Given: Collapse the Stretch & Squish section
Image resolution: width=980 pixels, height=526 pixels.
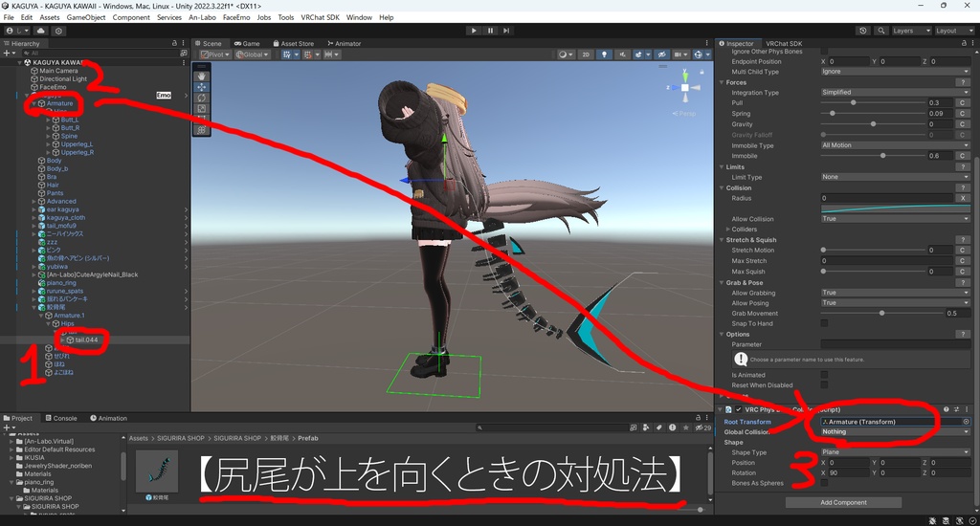Looking at the screenshot, I should point(722,240).
